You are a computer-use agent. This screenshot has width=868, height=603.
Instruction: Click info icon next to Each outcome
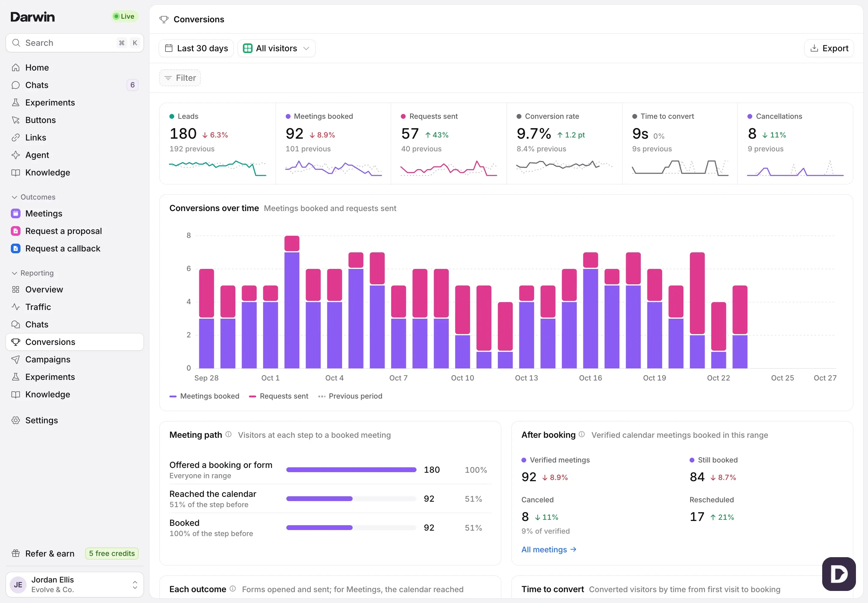[x=233, y=589]
